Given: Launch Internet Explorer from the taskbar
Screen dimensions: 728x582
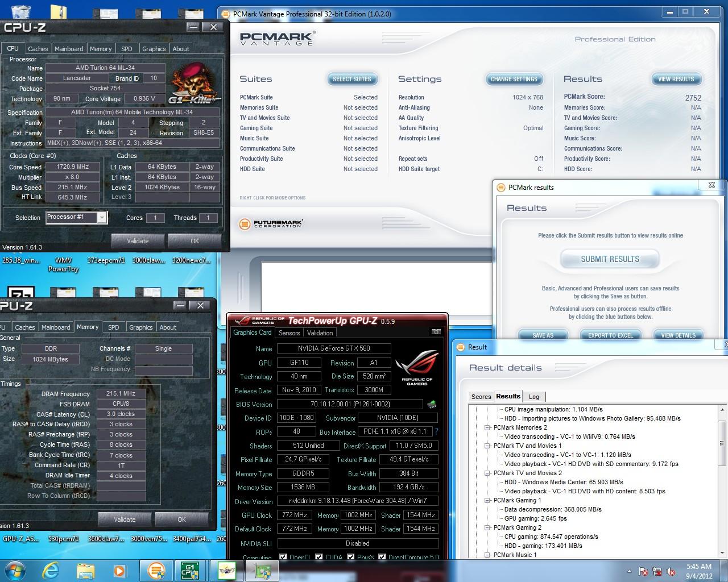Looking at the screenshot, I should pos(51,570).
